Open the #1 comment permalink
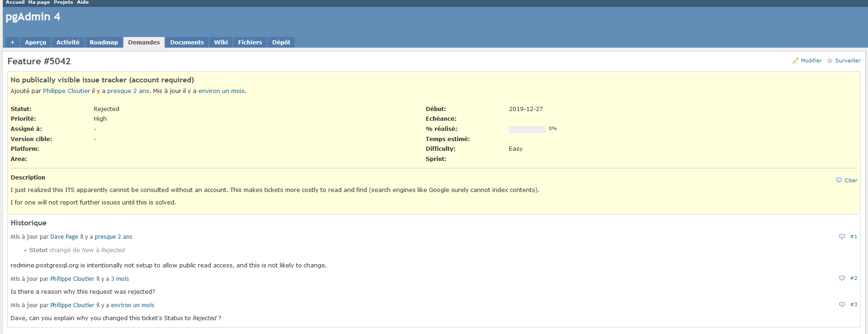Image resolution: width=868 pixels, height=334 pixels. 854,236
